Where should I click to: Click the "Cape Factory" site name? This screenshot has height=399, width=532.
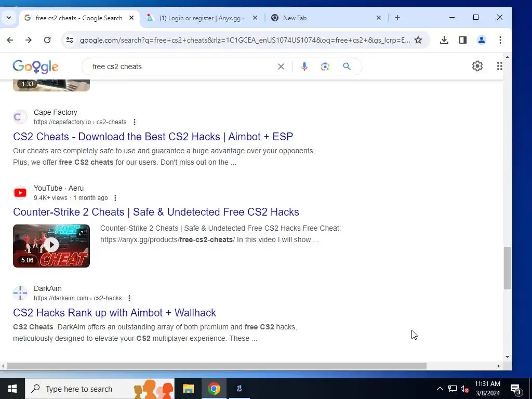pyautogui.click(x=55, y=112)
